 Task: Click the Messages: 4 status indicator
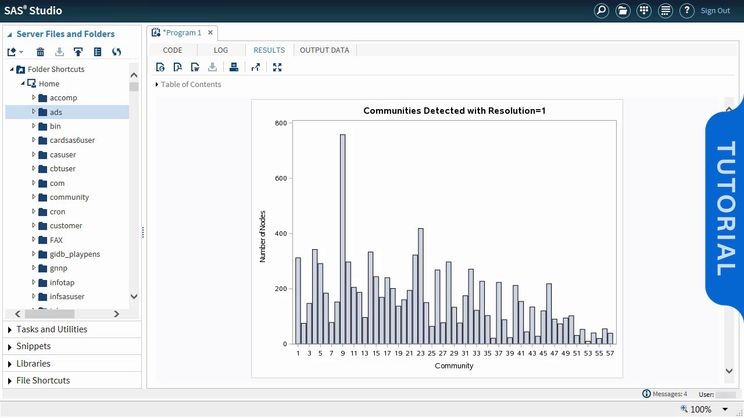coord(664,394)
